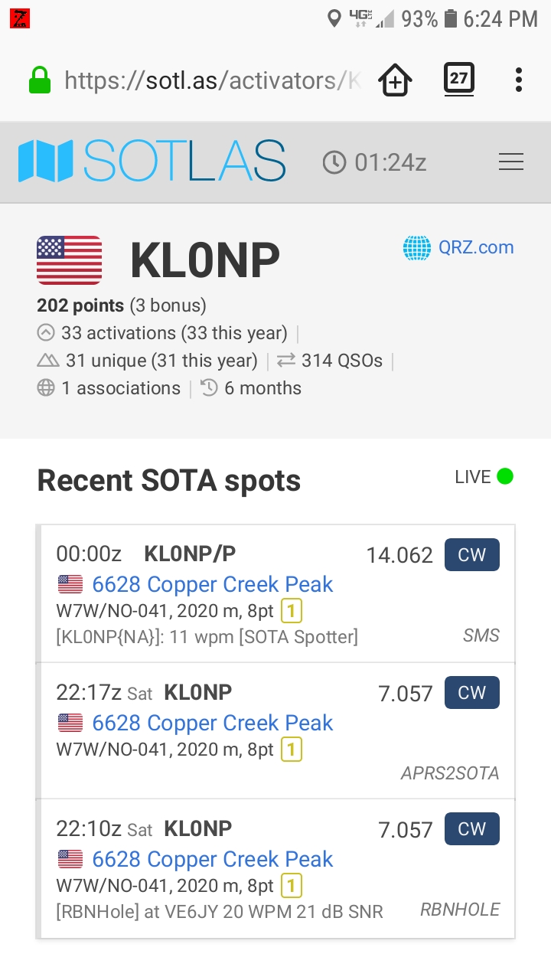The height and width of the screenshot is (980, 551).
Task: Tap the green secure padlock icon
Action: click(39, 80)
